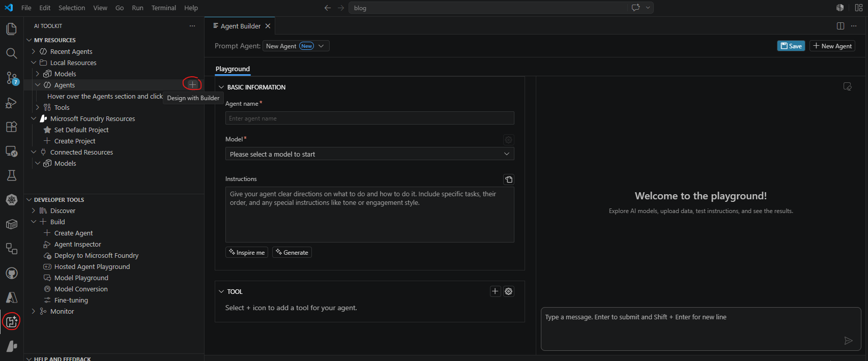The height and width of the screenshot is (361, 868).
Task: Open the 'Please select a model' dropdown
Action: [370, 154]
